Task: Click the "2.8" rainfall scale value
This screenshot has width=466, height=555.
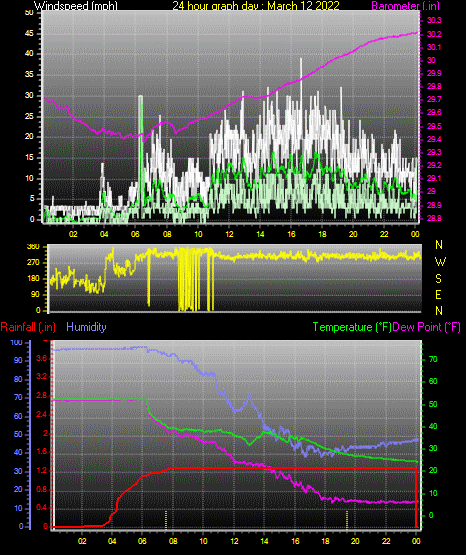Action: click(x=41, y=396)
